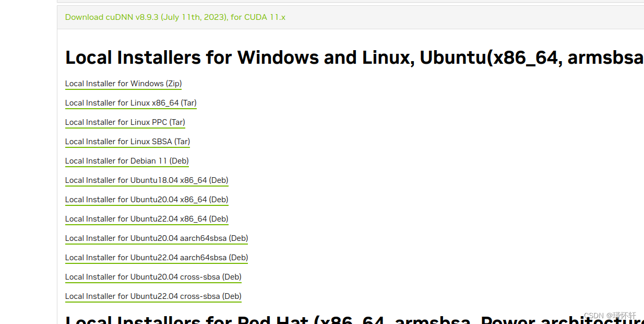Download the Ubuntu20.04 x86_64 Deb installer
The height and width of the screenshot is (324, 644).
[x=147, y=200]
